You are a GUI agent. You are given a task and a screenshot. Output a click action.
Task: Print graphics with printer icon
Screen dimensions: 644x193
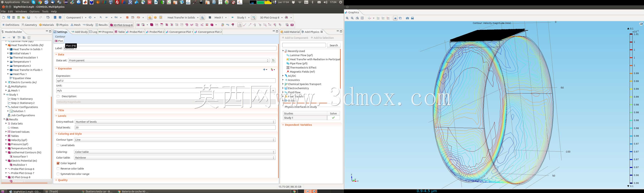412,18
